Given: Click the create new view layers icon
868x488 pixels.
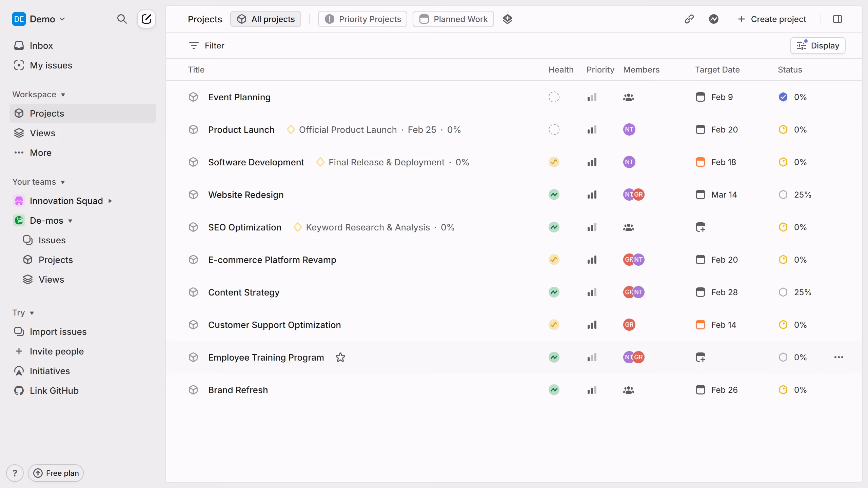Looking at the screenshot, I should click(508, 19).
